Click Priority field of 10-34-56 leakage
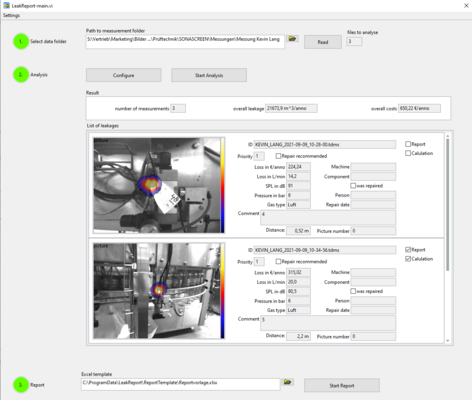 pyautogui.click(x=259, y=262)
